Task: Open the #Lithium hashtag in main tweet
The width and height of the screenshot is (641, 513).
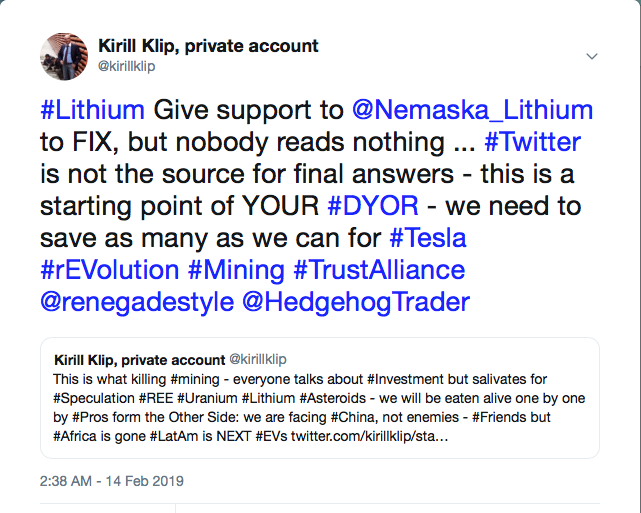Action: pos(92,108)
